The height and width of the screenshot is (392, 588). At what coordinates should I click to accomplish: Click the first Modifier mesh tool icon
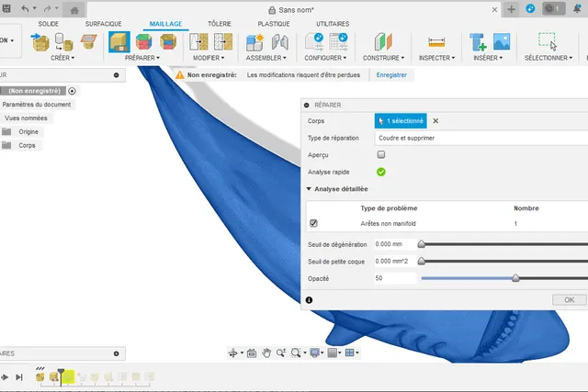click(198, 41)
